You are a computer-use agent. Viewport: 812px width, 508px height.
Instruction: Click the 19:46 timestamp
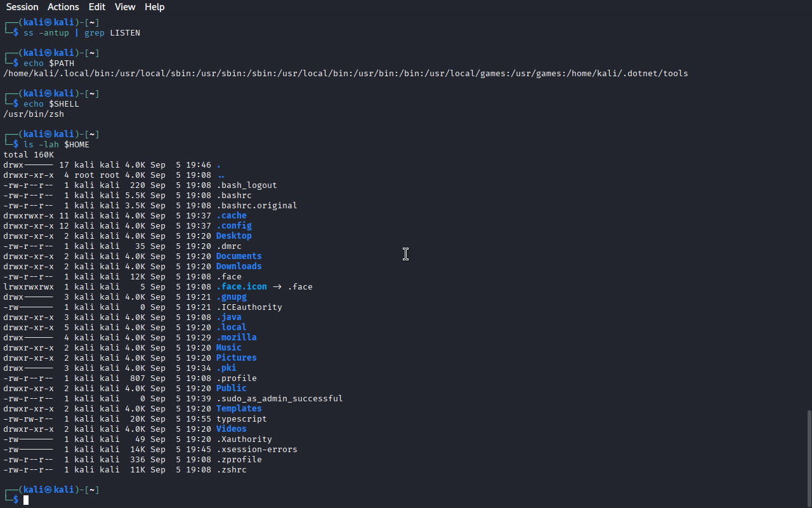click(x=199, y=164)
